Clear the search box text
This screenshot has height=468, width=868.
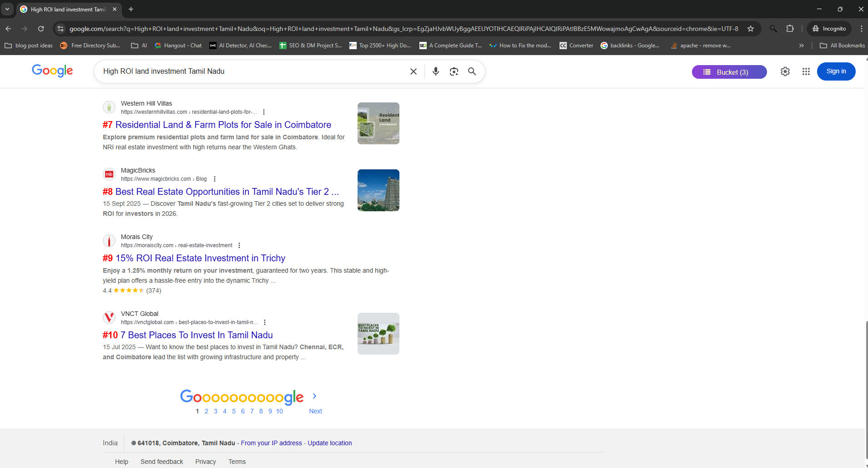[413, 71]
